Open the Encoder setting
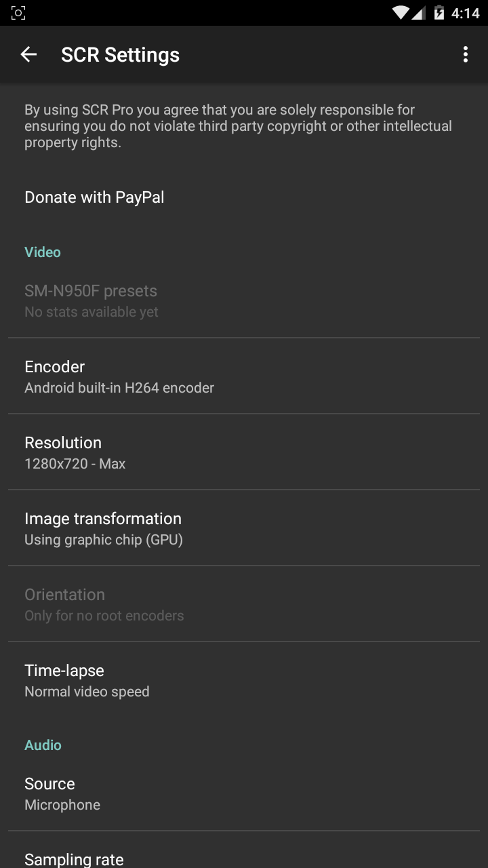Viewport: 488px width, 868px height. pyautogui.click(x=119, y=376)
